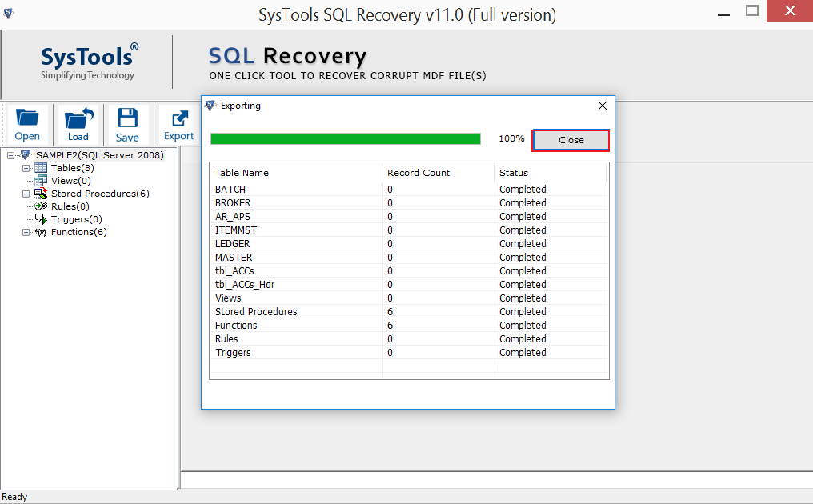Image resolution: width=813 pixels, height=504 pixels.
Task: Click Completed status of BATCH row
Action: [x=523, y=190]
